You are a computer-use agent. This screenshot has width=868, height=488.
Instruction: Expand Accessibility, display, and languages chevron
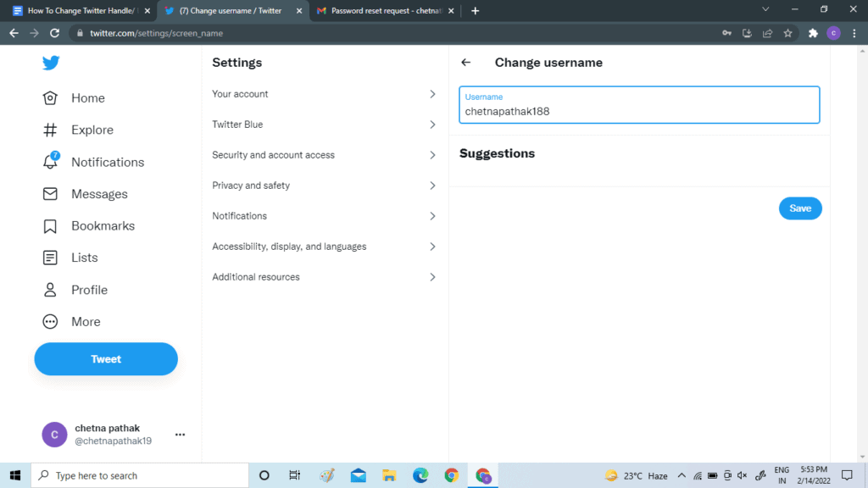pos(432,247)
